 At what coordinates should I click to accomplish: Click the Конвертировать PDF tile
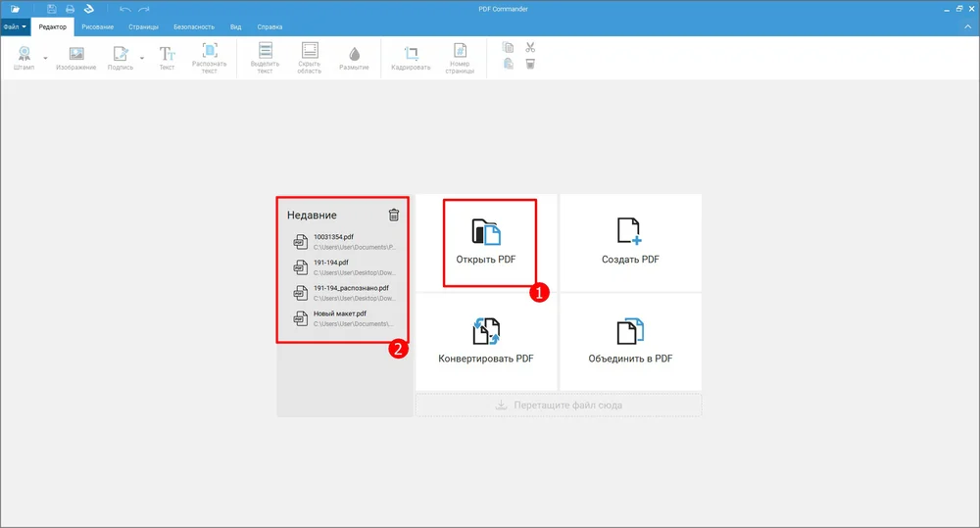click(x=486, y=342)
